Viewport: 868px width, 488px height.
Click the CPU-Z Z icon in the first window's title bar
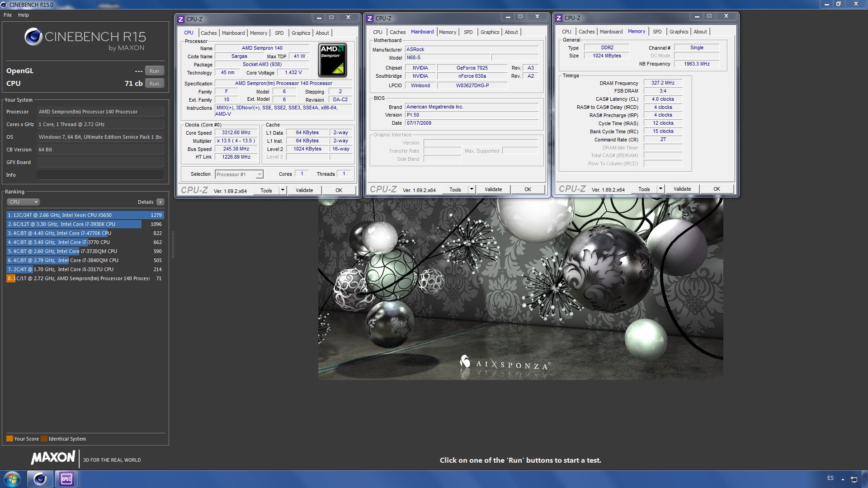181,19
